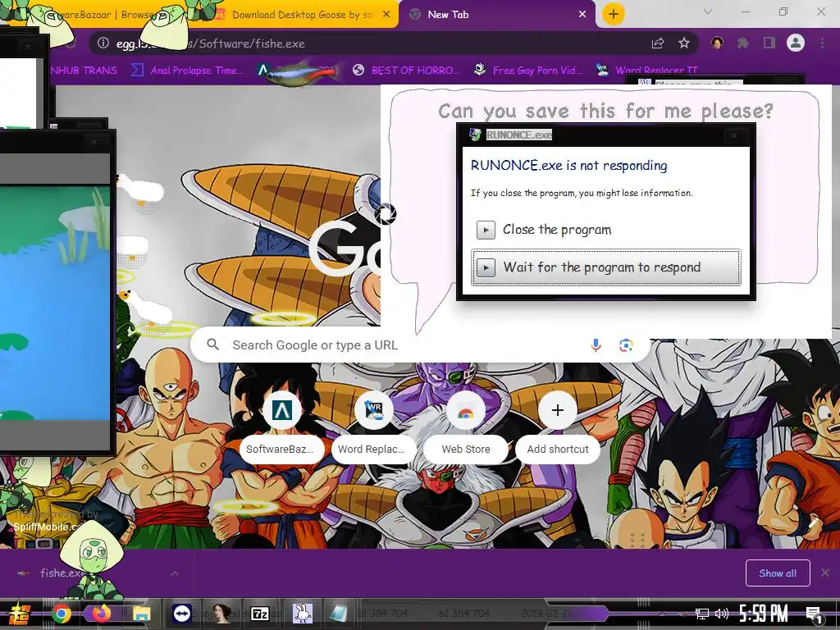Start voice search with the microphone icon
The image size is (840, 630).
[596, 345]
